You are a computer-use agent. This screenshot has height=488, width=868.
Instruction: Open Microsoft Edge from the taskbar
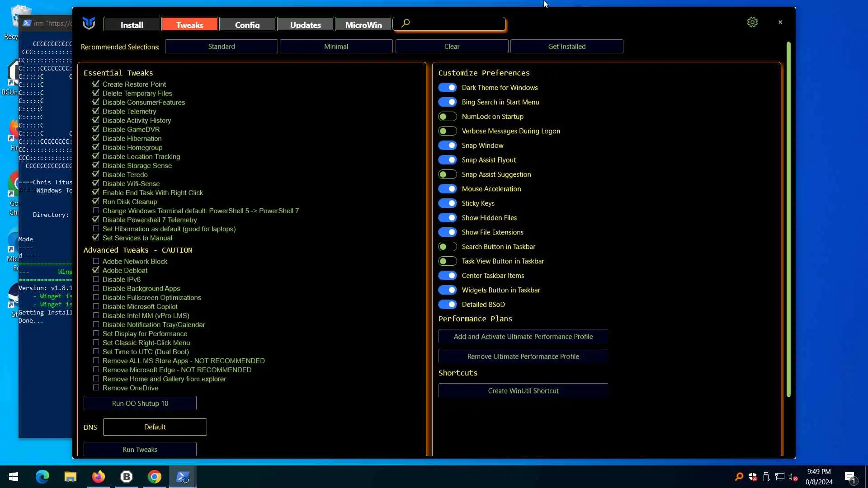point(42,477)
